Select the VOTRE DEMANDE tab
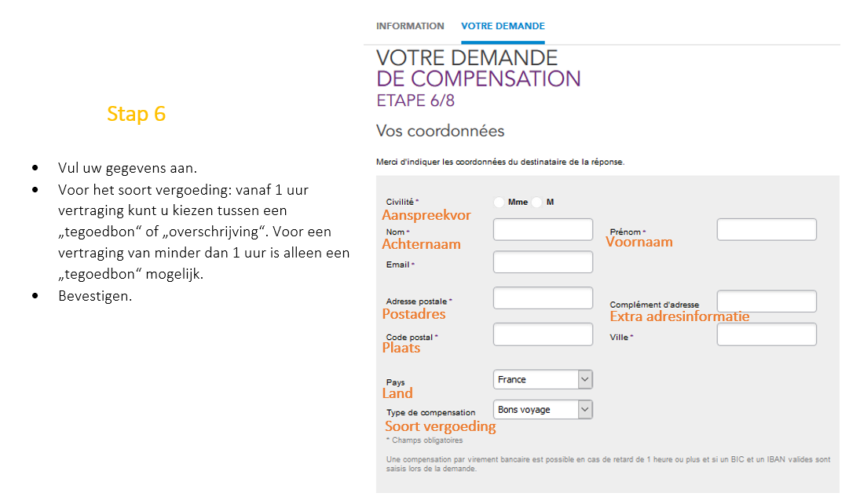 [x=503, y=26]
